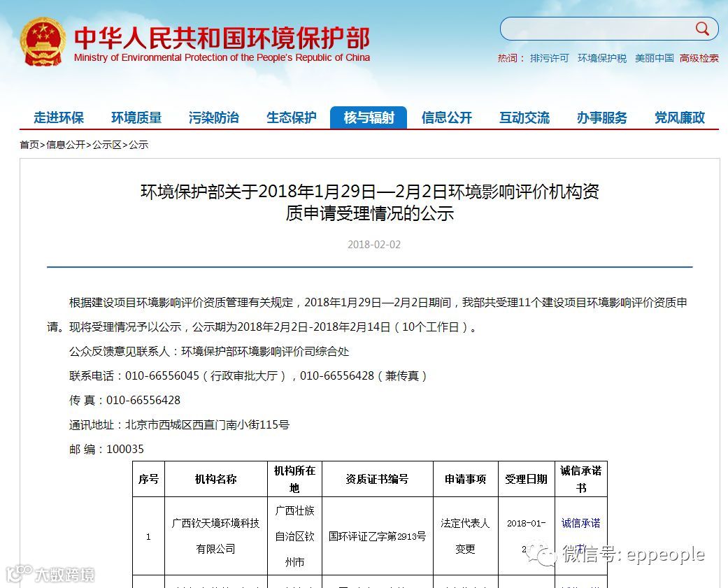Go to 首页 in the breadcrumb
This screenshot has height=588, width=728.
[29, 145]
